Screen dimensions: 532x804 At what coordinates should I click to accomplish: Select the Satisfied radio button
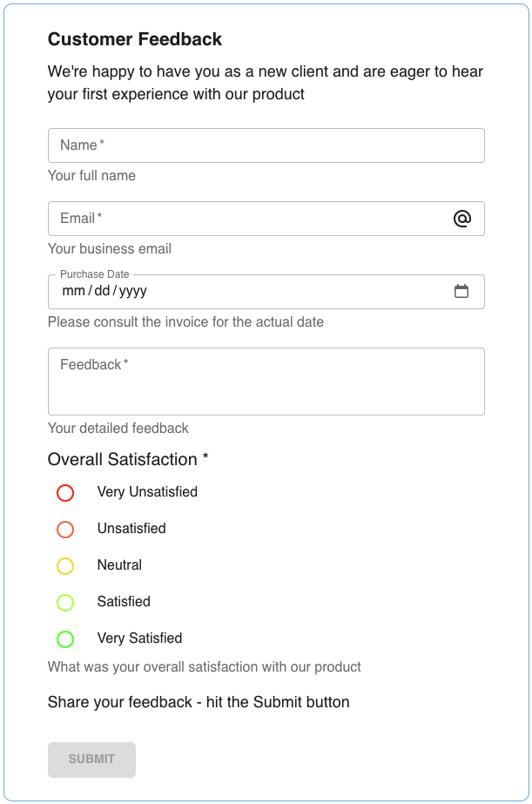coord(65,603)
